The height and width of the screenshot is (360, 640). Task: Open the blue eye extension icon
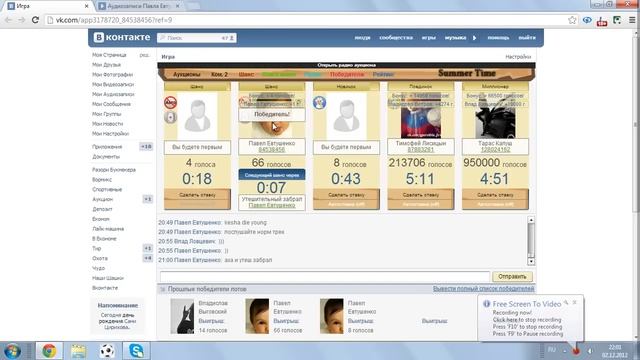pos(587,20)
